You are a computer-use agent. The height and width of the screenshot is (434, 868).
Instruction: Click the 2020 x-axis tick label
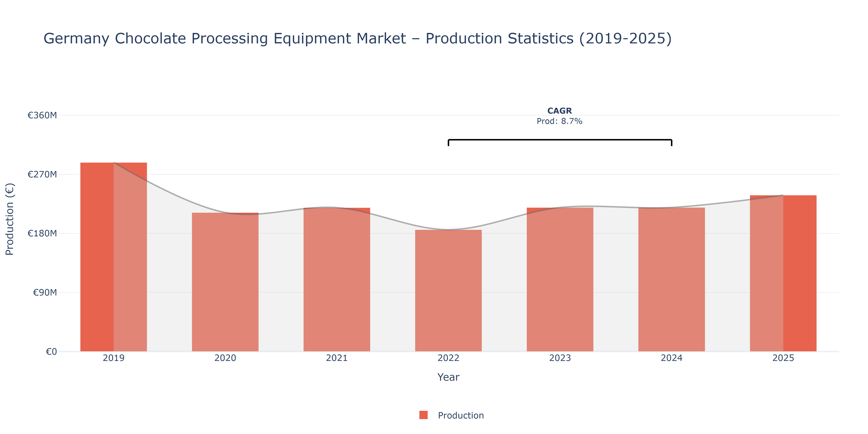pos(225,358)
